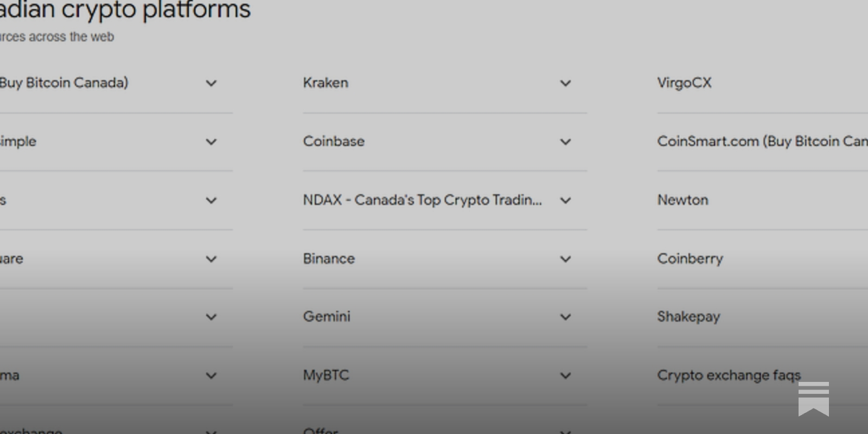Expand the NDAX Canada's Top Crypto Trading entry
Screen dimensions: 868x434
565,200
